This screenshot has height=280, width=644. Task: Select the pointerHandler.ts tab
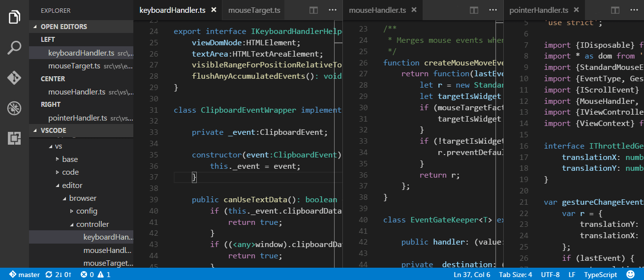click(544, 10)
